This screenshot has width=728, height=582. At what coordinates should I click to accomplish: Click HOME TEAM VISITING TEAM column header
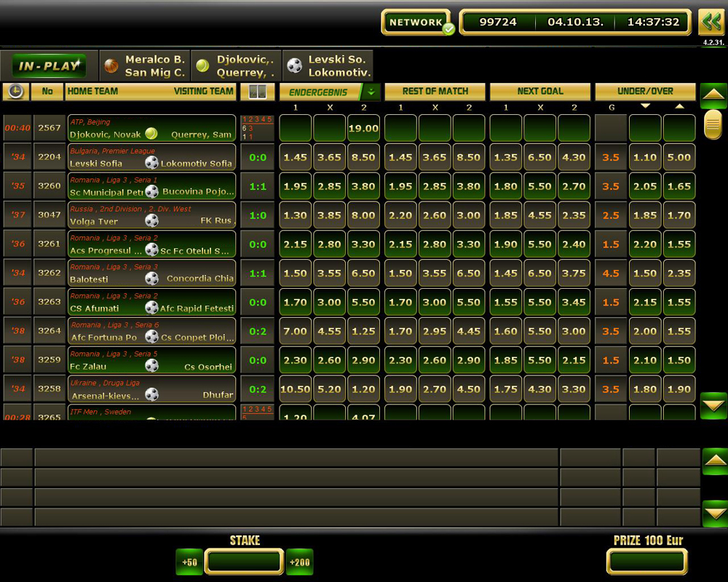(151, 92)
